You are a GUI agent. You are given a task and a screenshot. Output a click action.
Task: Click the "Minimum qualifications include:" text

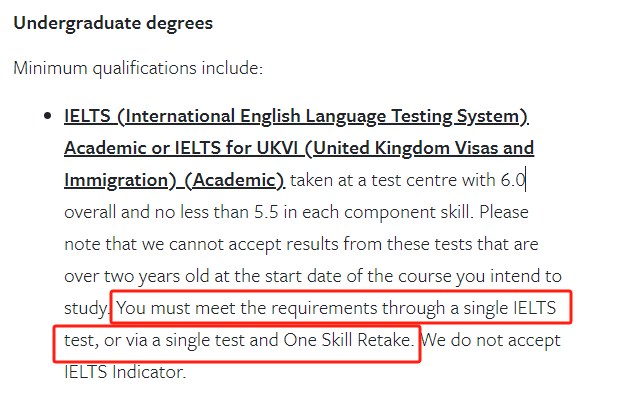(138, 68)
